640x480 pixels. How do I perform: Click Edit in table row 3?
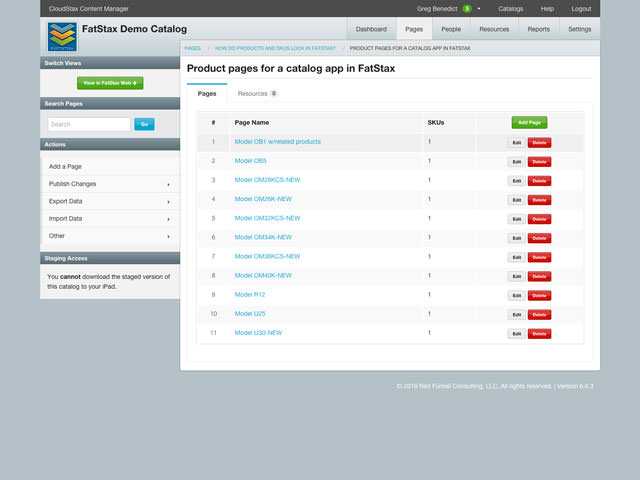click(x=517, y=181)
